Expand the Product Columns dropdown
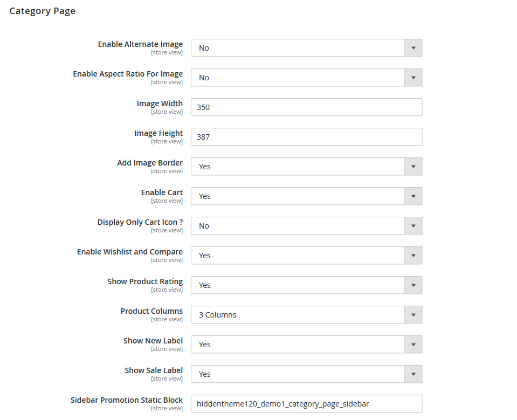Viewport: 517px width, 420px height. (x=413, y=314)
